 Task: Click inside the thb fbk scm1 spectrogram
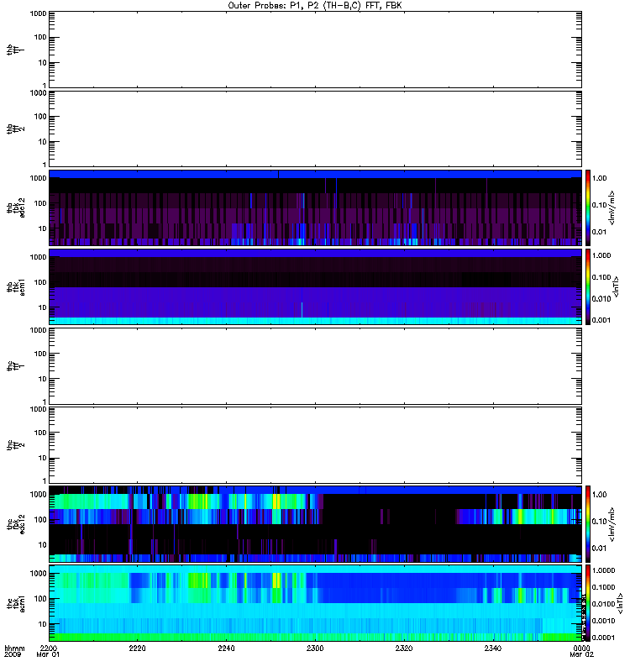(x=315, y=286)
